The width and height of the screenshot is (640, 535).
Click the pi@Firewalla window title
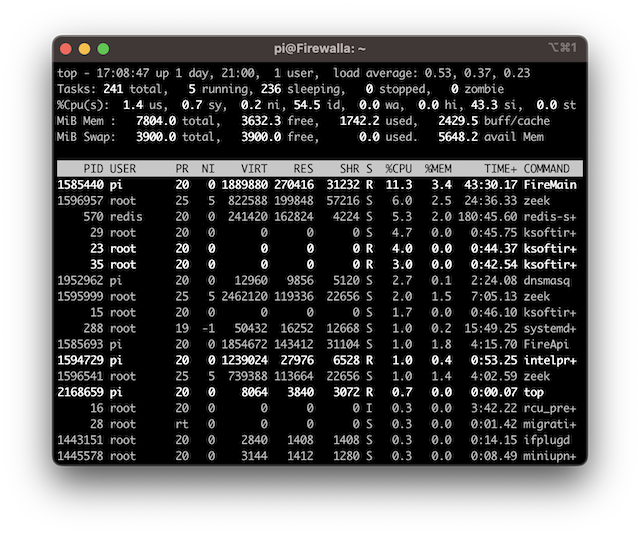tap(320, 48)
